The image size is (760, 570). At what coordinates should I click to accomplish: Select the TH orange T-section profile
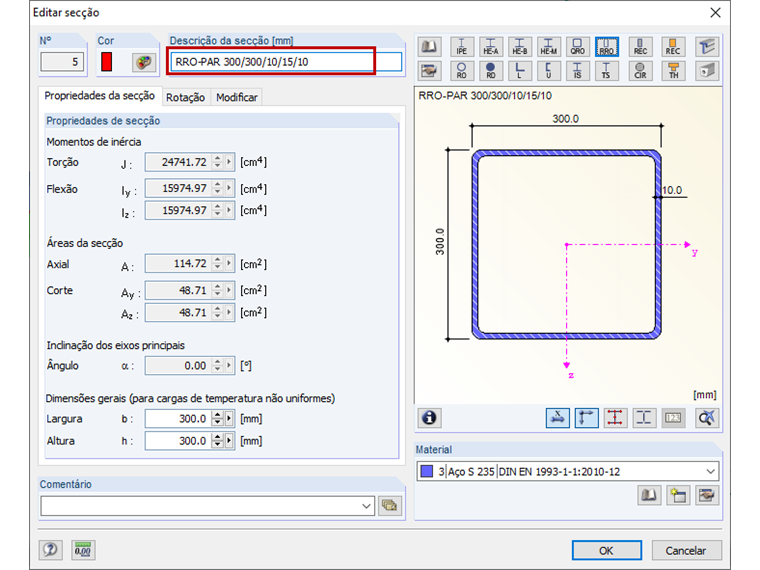(673, 71)
